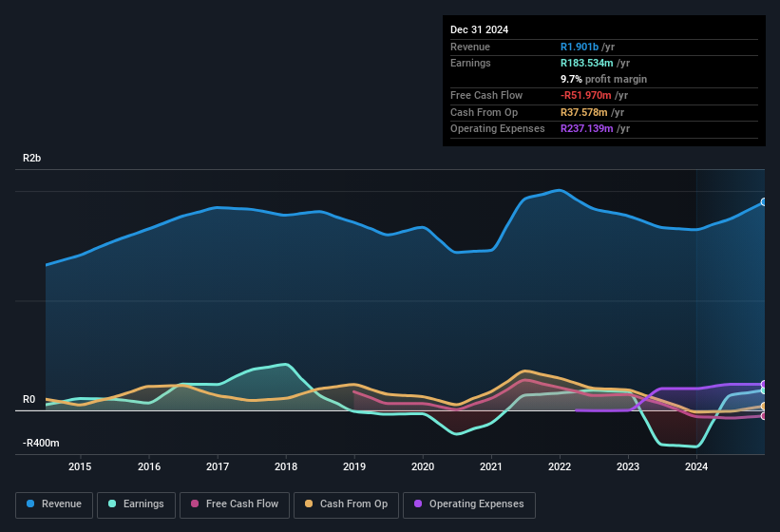Toggle the Earnings legend button

tap(136, 504)
